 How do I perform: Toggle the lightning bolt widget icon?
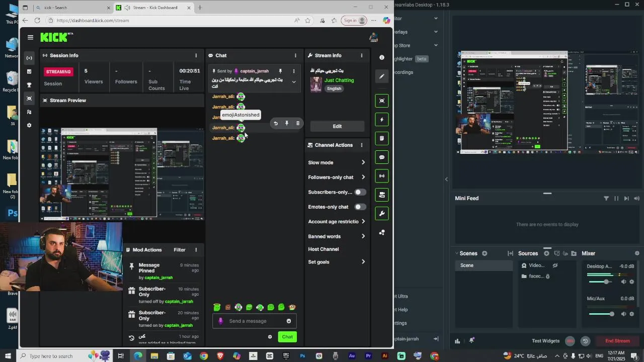(382, 120)
